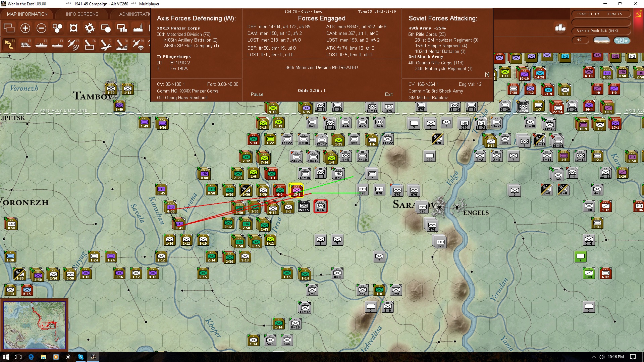Click the Vehicle Pool: 81K (84K) field
Screen dimensions: 644x362
(x=601, y=31)
